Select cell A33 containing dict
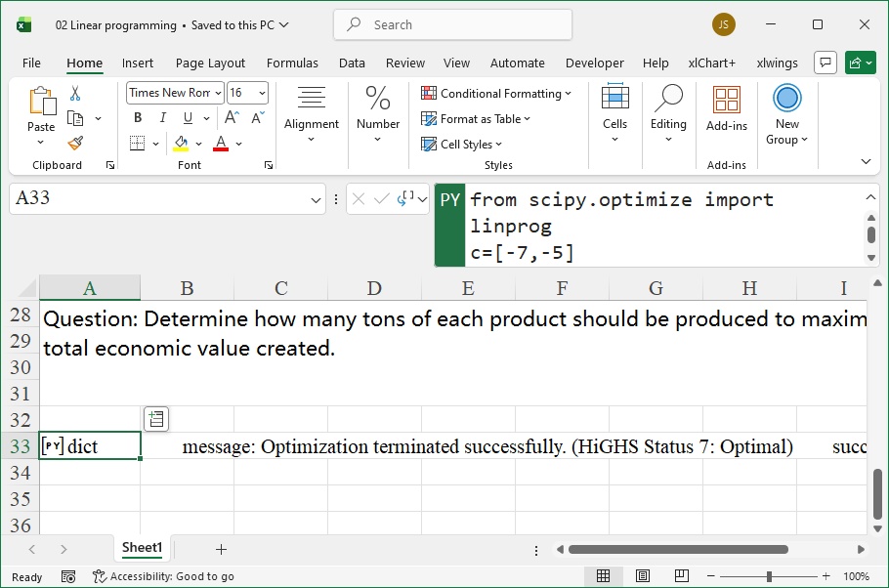 point(90,446)
